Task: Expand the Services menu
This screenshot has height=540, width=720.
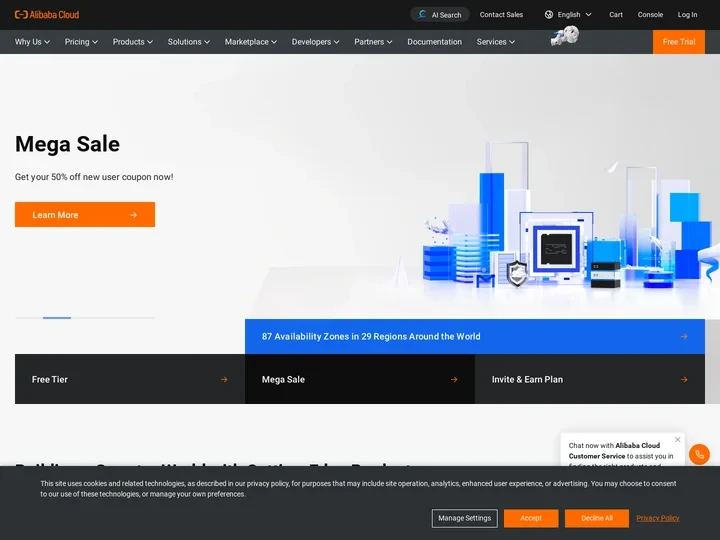Action: 495,42
